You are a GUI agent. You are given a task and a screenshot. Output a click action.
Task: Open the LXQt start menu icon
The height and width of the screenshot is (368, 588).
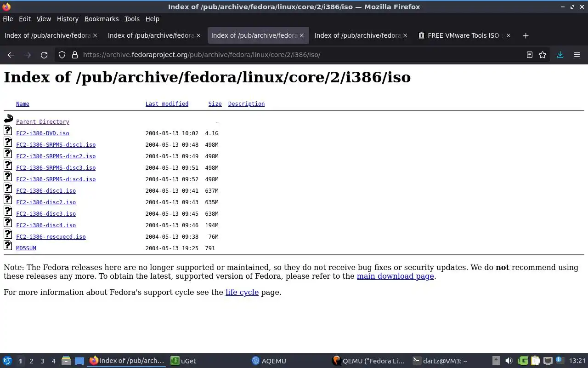[x=7, y=361]
